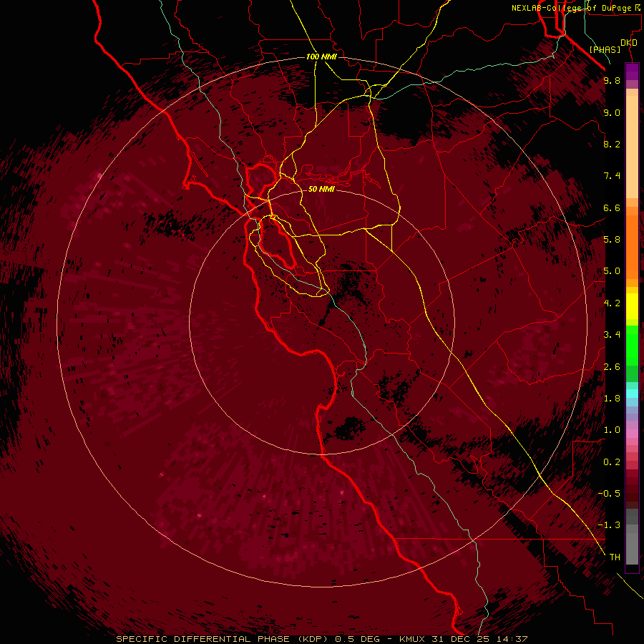Pick the bright green segment of the color bar
The image size is (644, 644).
tap(632, 345)
